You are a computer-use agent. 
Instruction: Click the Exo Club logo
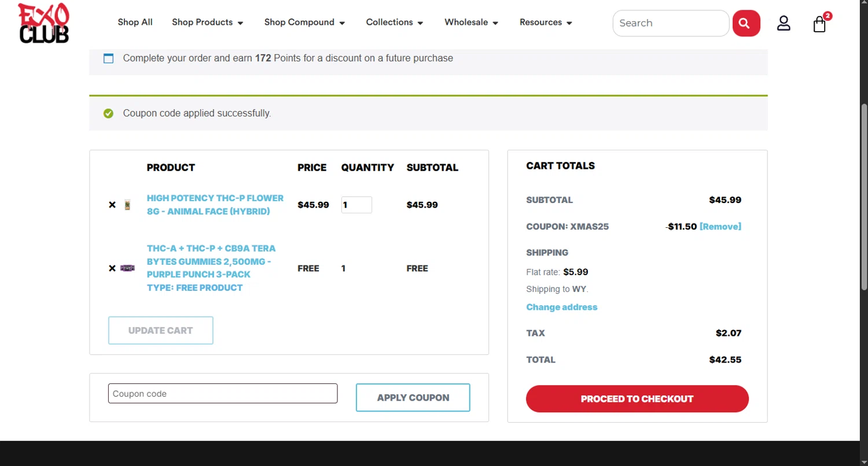(x=43, y=23)
